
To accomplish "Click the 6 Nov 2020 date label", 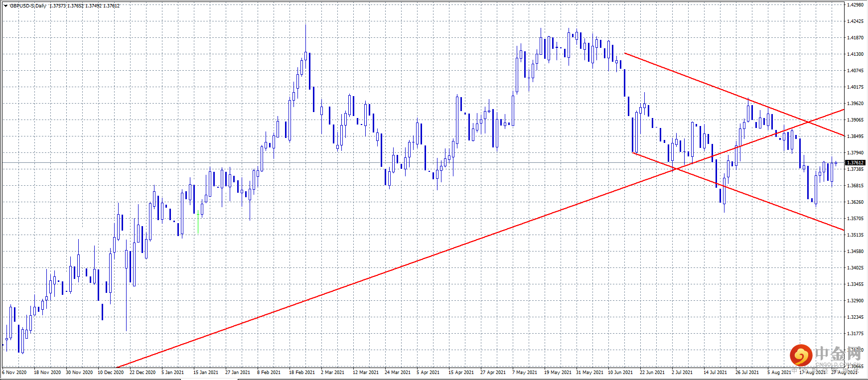I will pyautogui.click(x=14, y=373).
